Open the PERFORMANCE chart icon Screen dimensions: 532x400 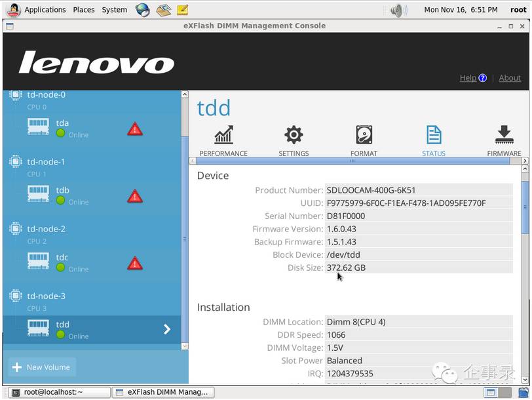coord(223,135)
